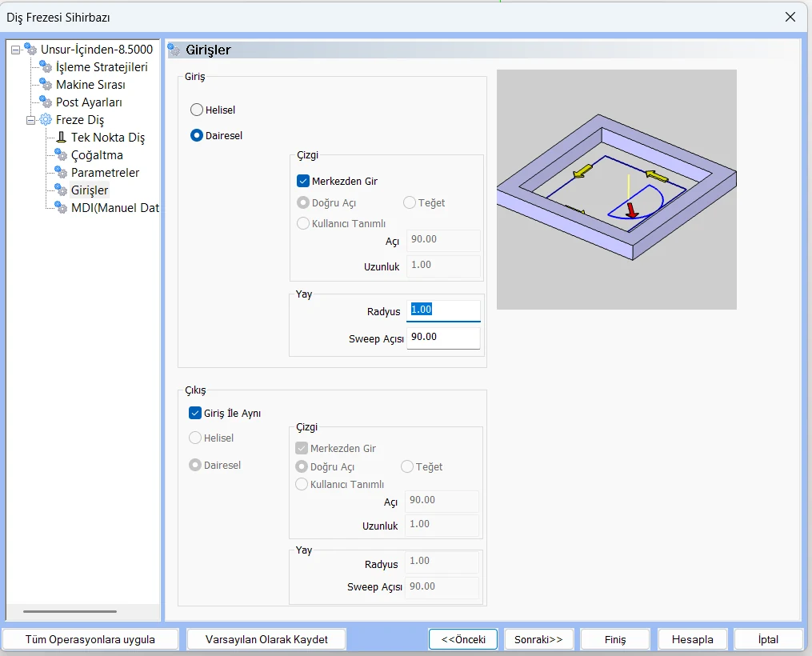The image size is (812, 656).
Task: Select Teğet radio in Çıkış Çizgi
Action: 407,467
